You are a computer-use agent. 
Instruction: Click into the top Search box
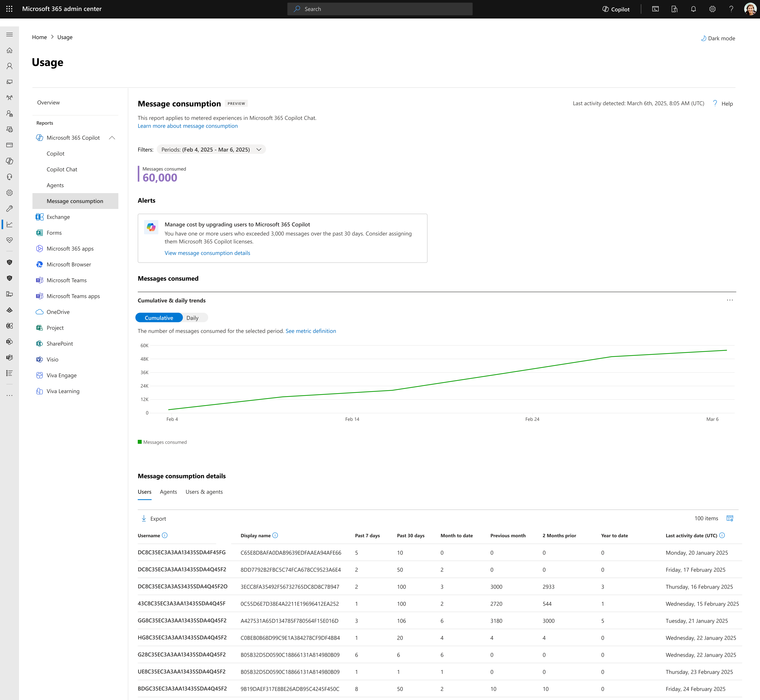(380, 9)
